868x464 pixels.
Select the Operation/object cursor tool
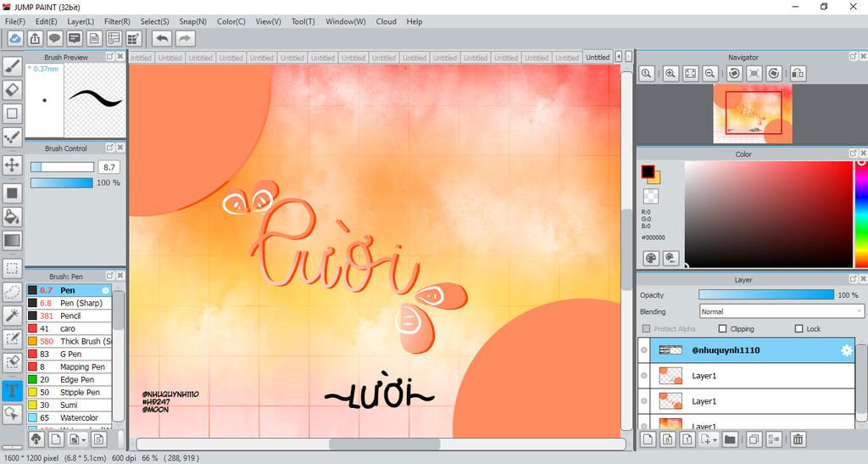coord(12,414)
